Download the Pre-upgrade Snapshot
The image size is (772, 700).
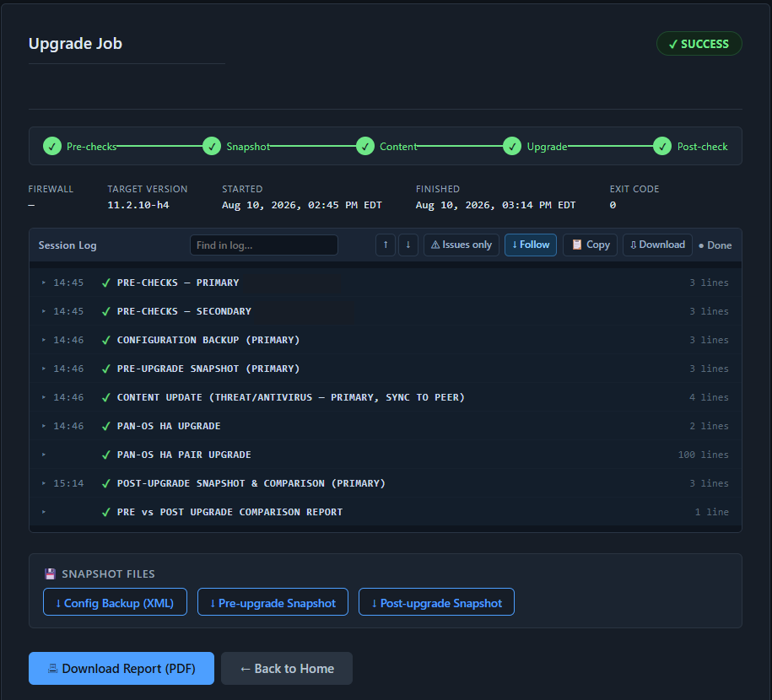tap(273, 602)
